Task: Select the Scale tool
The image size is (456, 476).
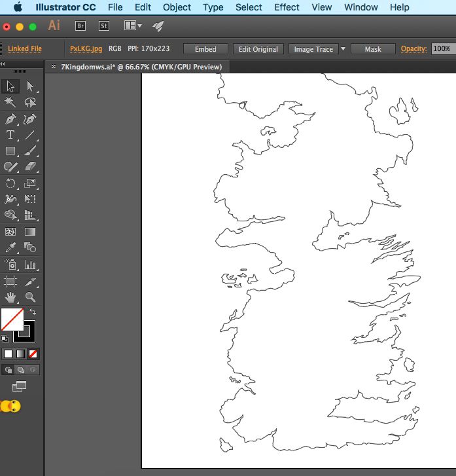Action: click(x=29, y=183)
